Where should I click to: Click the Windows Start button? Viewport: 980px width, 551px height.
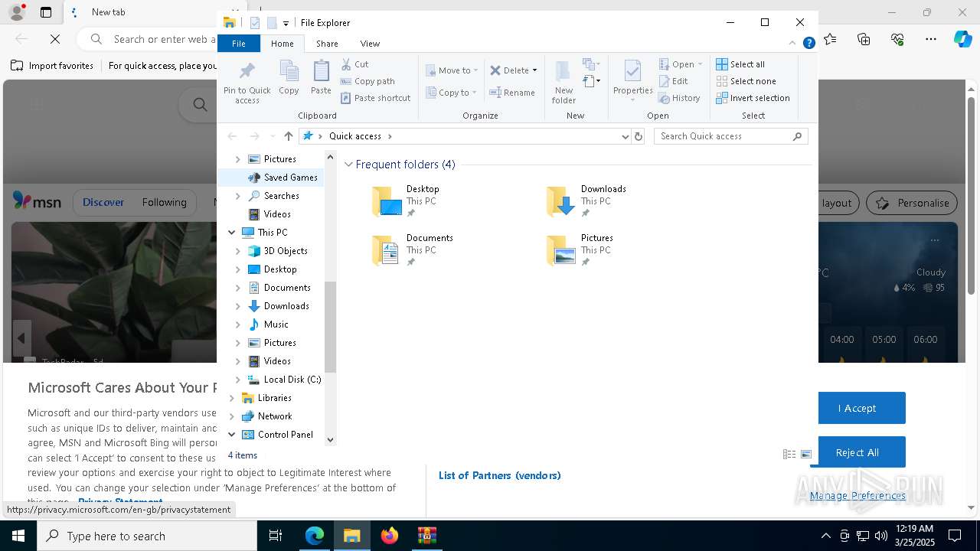tap(18, 536)
